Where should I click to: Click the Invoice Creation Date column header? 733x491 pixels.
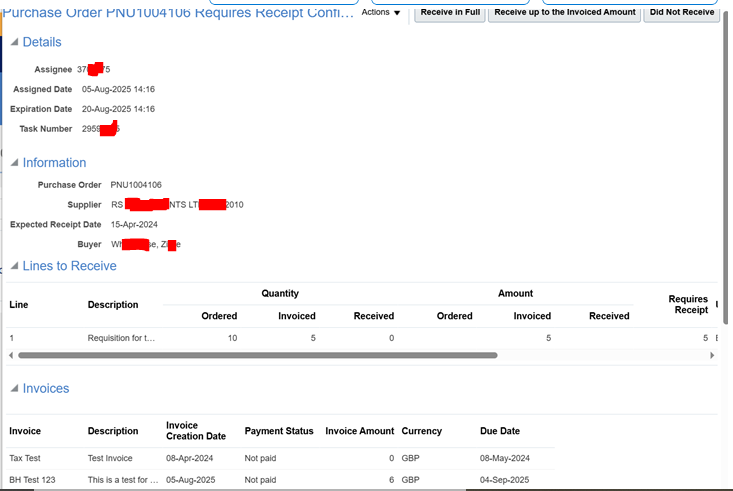pos(196,431)
